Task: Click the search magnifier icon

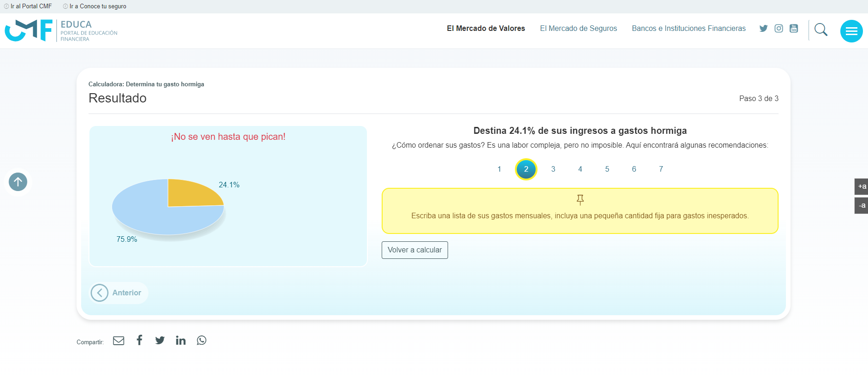Action: coord(821,30)
